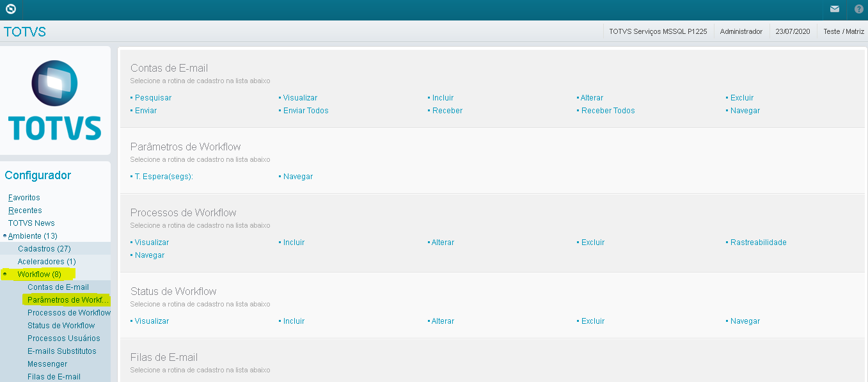Select E-mails Substitutos sidebar item
This screenshot has height=382, width=868.
62,351
